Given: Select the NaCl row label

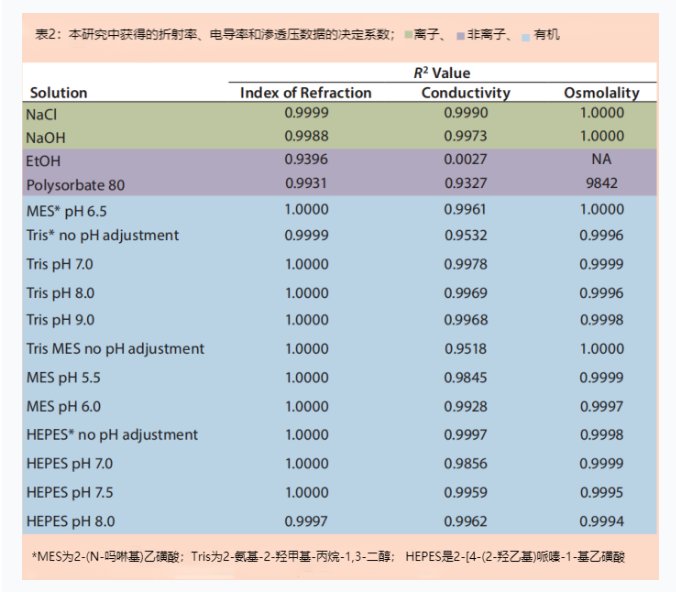Looking at the screenshot, I should coord(42,113).
